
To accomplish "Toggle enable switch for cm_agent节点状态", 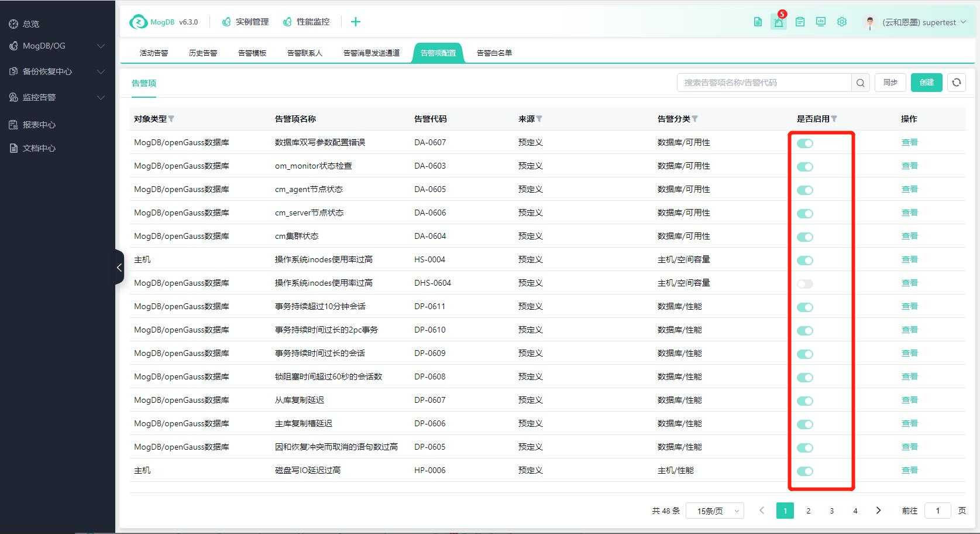I will [805, 190].
